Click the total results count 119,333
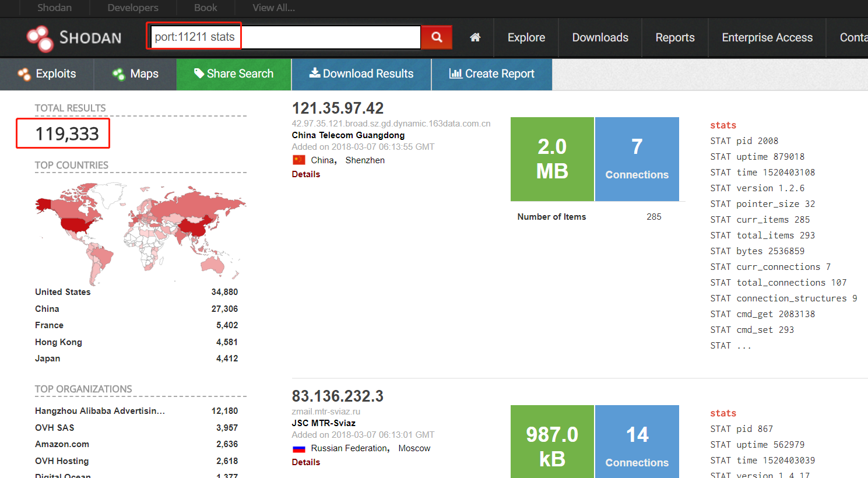 (67, 133)
